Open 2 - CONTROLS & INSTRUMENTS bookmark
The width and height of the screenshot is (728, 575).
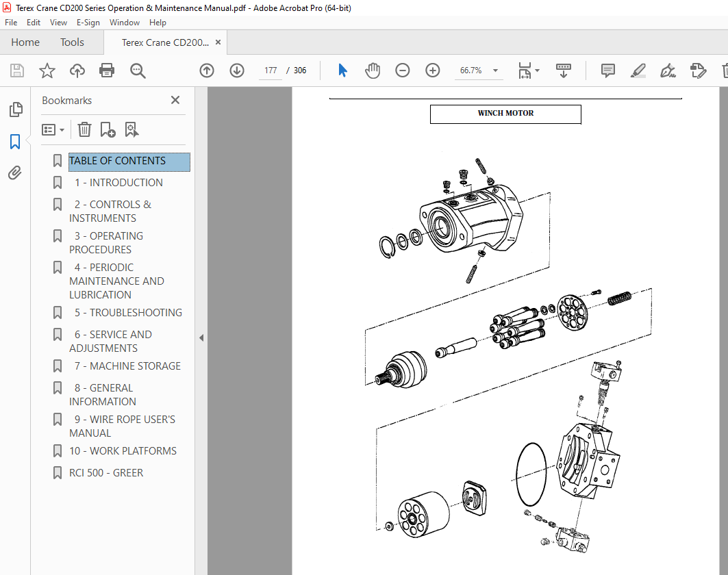coord(110,211)
